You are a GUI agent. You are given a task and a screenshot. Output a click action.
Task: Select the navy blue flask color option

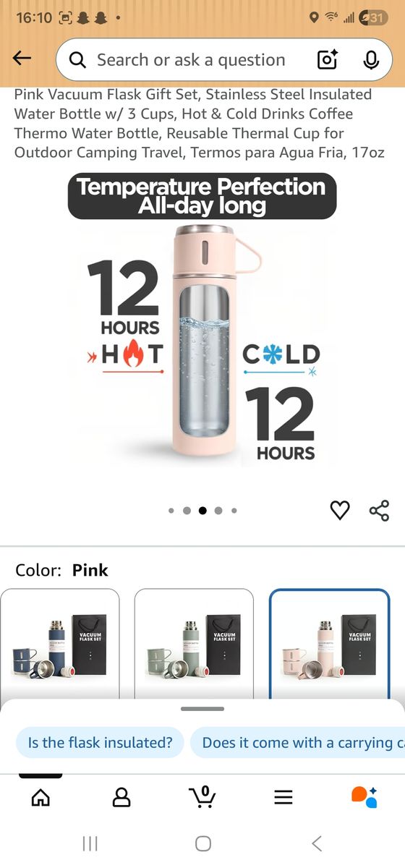tap(60, 644)
